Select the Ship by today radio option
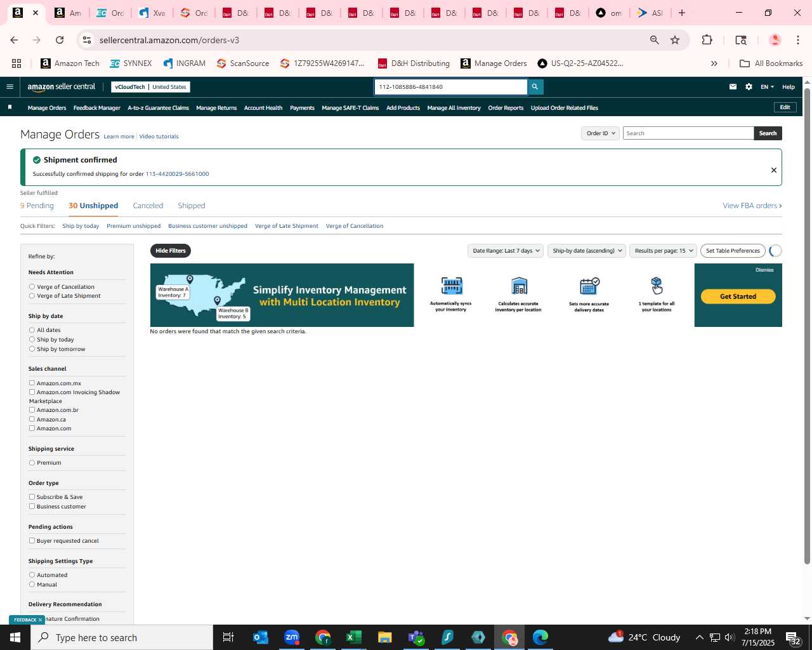The width and height of the screenshot is (812, 650). (32, 340)
